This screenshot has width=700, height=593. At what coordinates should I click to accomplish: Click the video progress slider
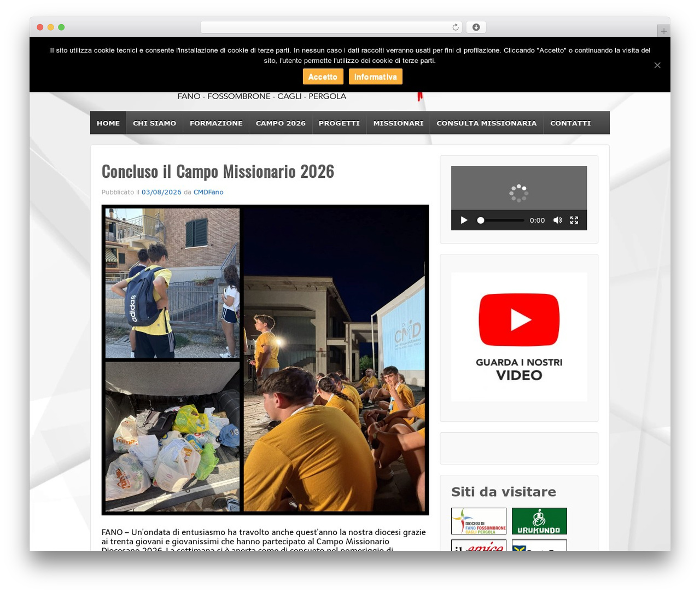click(x=500, y=220)
